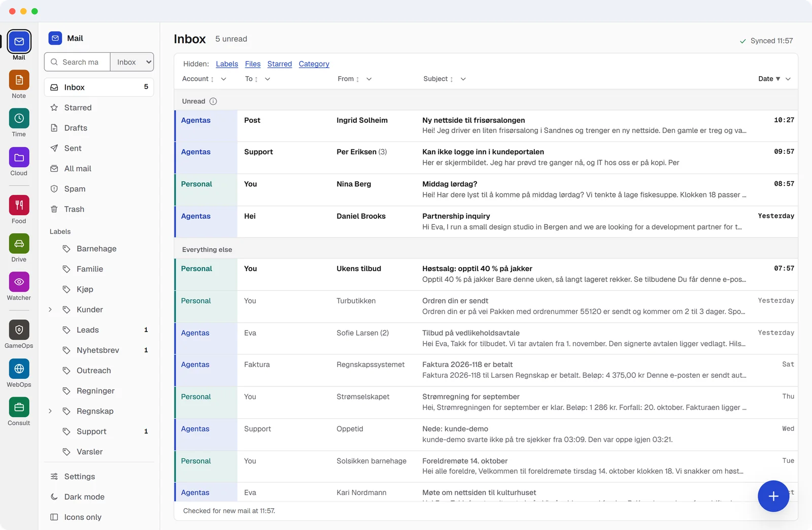Open the Watcher app icon
This screenshot has width=812, height=530.
[x=19, y=282]
